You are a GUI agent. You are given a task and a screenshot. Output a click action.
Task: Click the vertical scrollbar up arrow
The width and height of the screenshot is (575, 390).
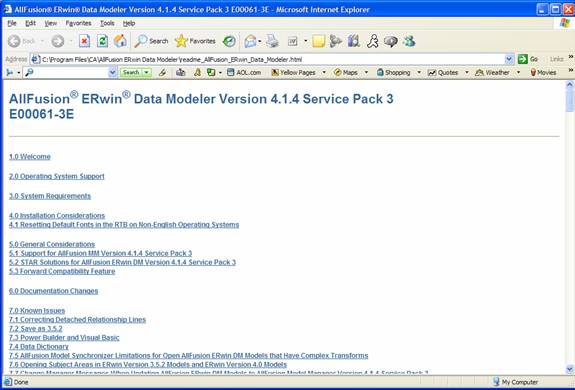click(x=569, y=84)
